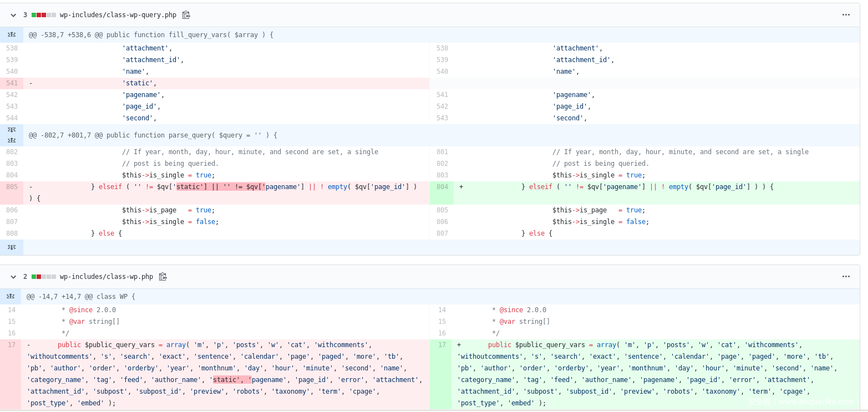The height and width of the screenshot is (412, 868).
Task: Copy the class-wp.php file path
Action: [163, 277]
